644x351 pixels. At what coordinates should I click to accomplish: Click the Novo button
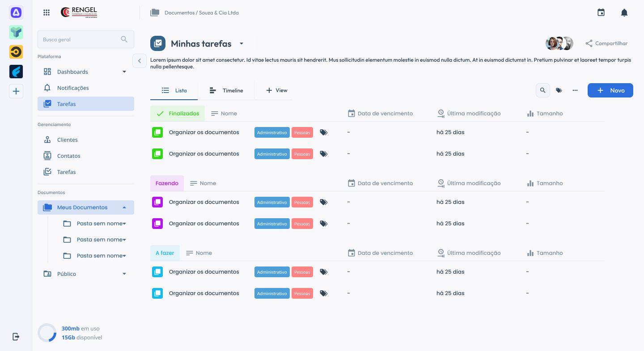[x=610, y=90]
